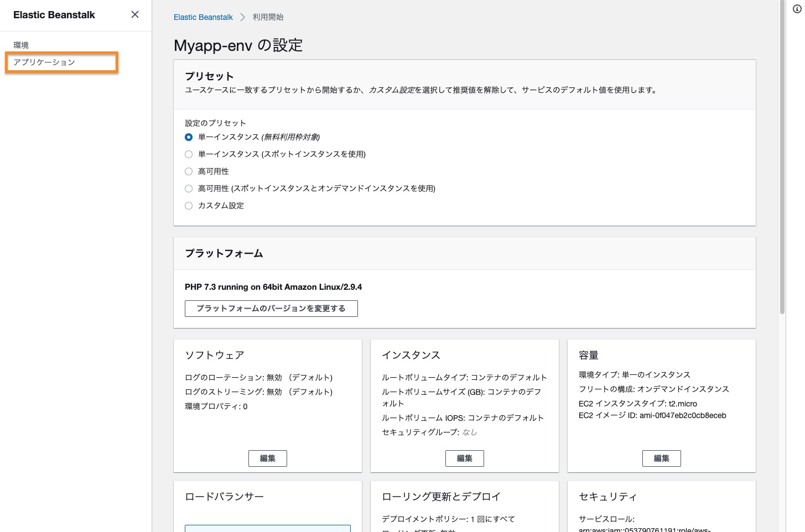Click プラットフォームのバージョンを変更する button

pyautogui.click(x=271, y=309)
